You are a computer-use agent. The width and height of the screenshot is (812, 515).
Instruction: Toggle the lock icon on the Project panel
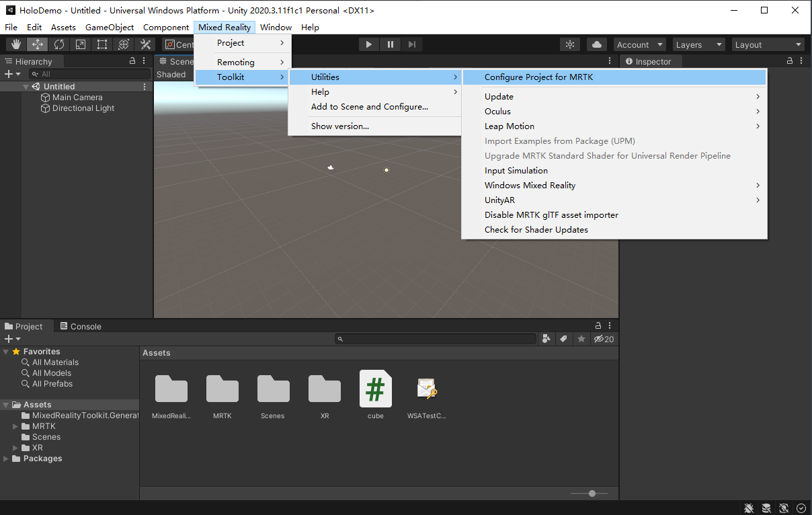pyautogui.click(x=598, y=325)
